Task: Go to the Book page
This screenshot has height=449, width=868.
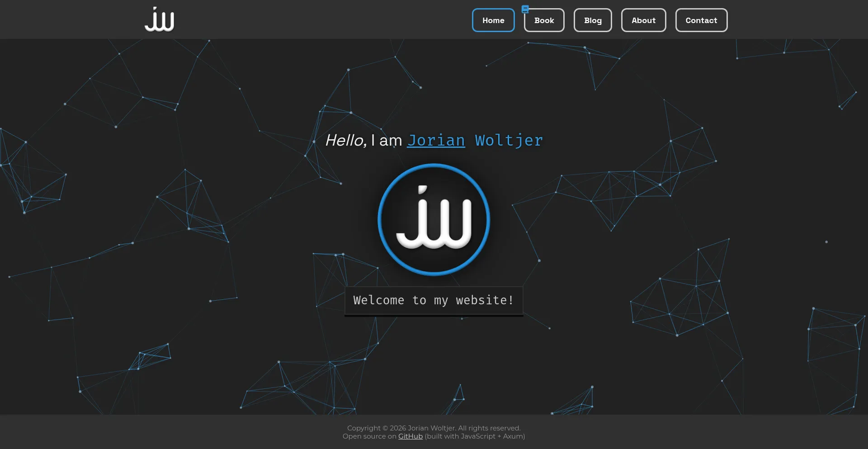Action: (x=544, y=20)
